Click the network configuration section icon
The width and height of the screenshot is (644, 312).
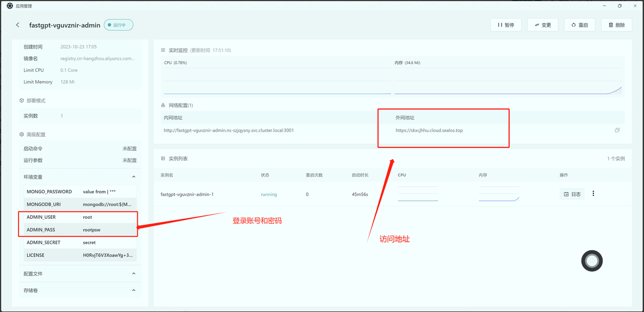[x=163, y=106]
